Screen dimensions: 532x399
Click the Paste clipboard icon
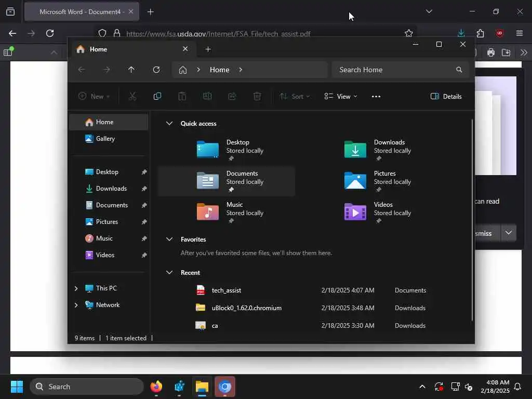[x=182, y=96]
